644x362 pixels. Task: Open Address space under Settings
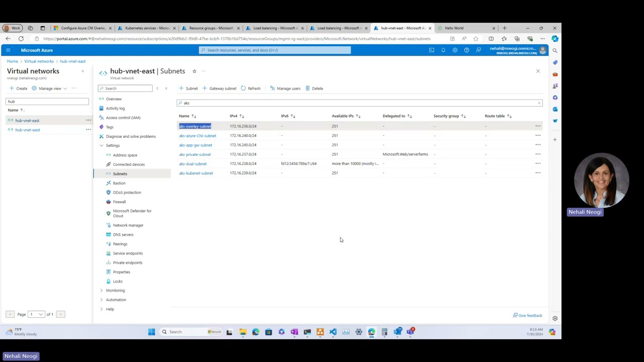(x=125, y=155)
